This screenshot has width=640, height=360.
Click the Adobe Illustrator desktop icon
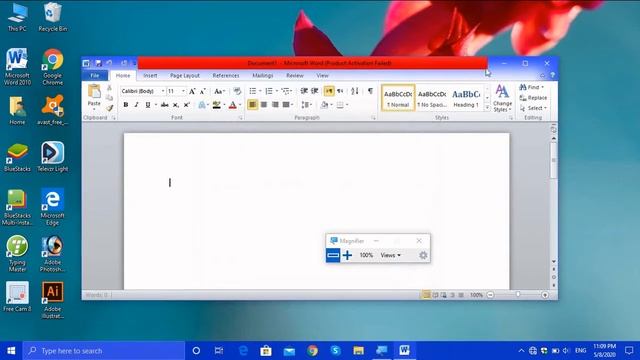coord(52,300)
